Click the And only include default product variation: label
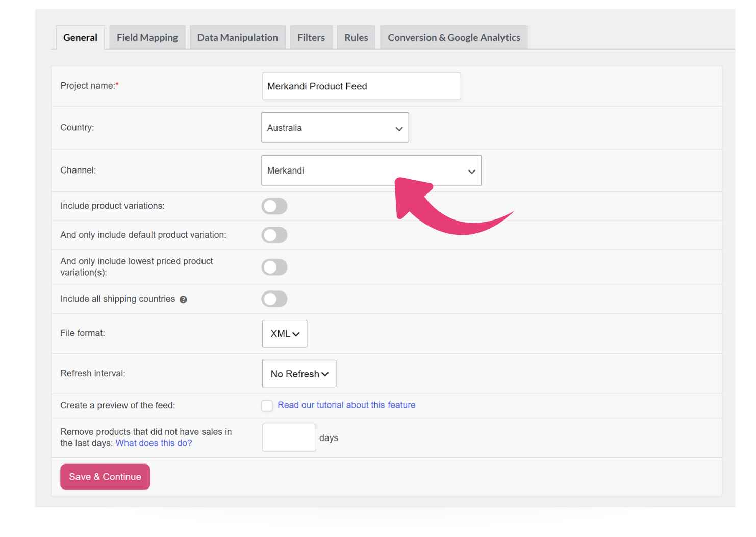This screenshot has height=537, width=756. point(143,235)
